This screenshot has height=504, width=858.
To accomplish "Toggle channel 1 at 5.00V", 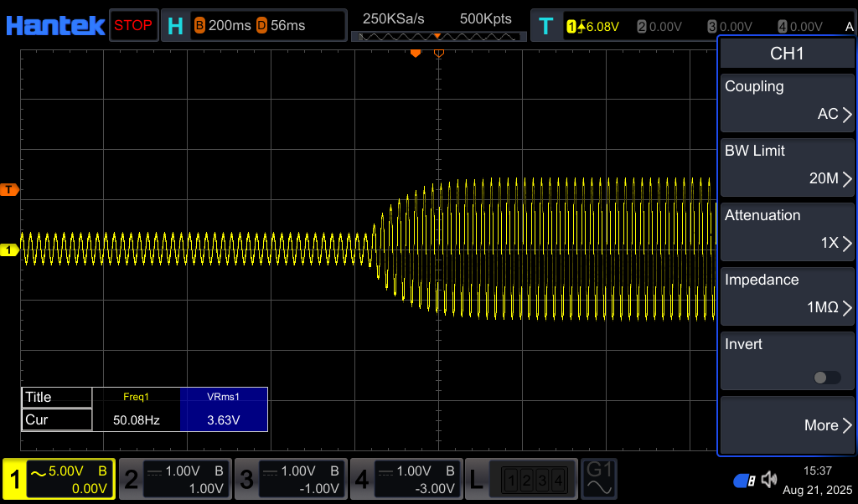I will [59, 479].
